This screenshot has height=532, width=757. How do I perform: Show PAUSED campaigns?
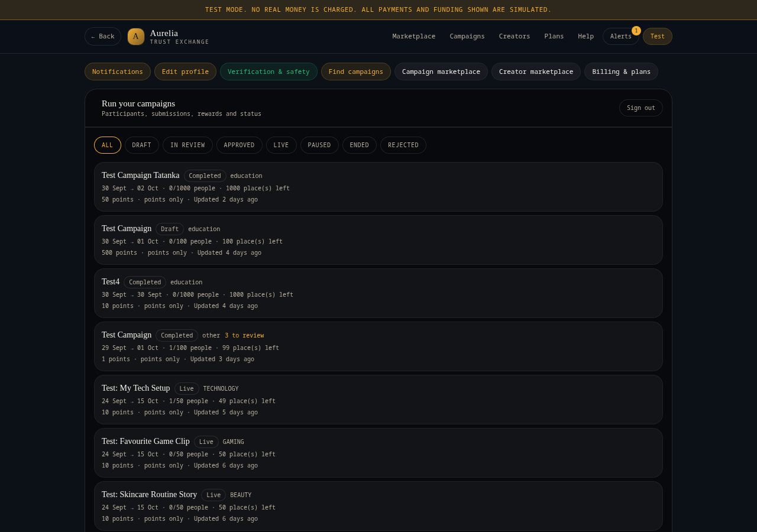point(319,145)
